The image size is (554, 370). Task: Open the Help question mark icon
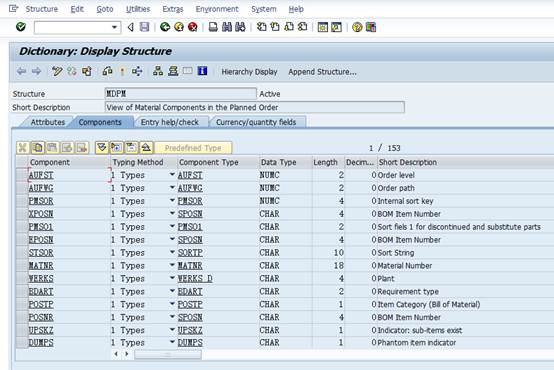[x=357, y=27]
